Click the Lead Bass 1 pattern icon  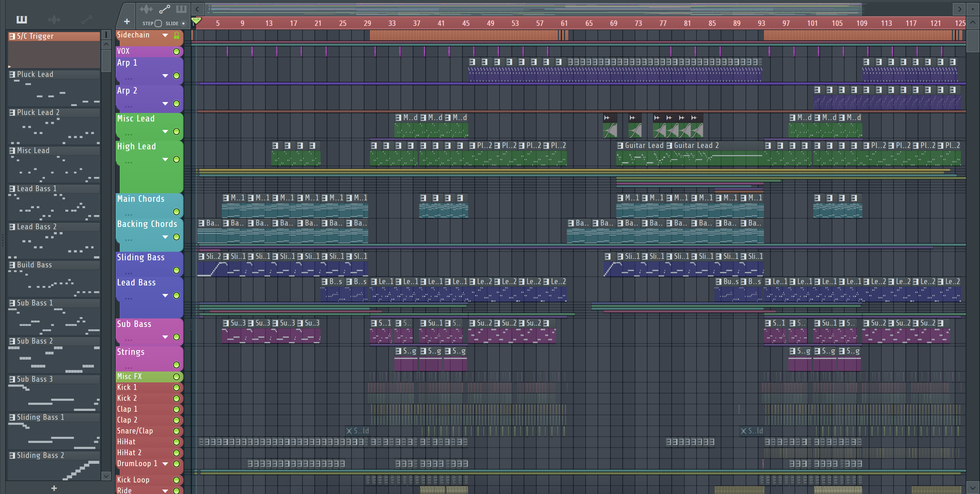click(x=12, y=188)
